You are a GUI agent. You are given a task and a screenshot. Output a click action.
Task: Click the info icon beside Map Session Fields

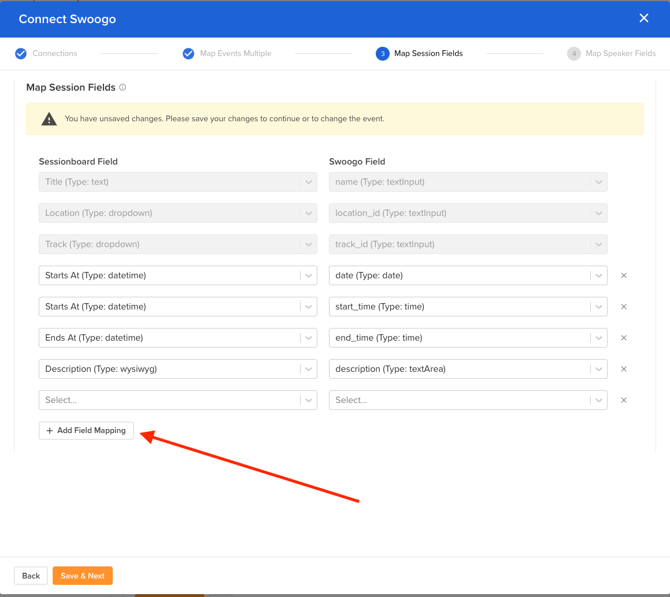coord(123,87)
